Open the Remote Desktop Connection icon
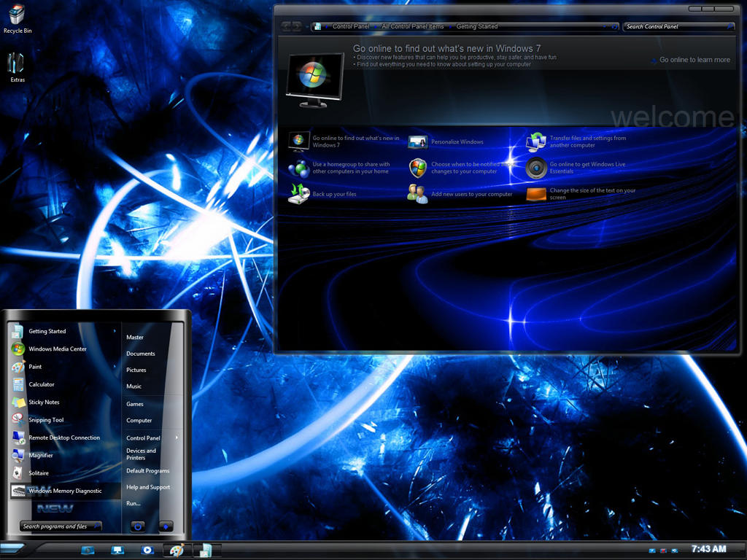 pyautogui.click(x=18, y=437)
